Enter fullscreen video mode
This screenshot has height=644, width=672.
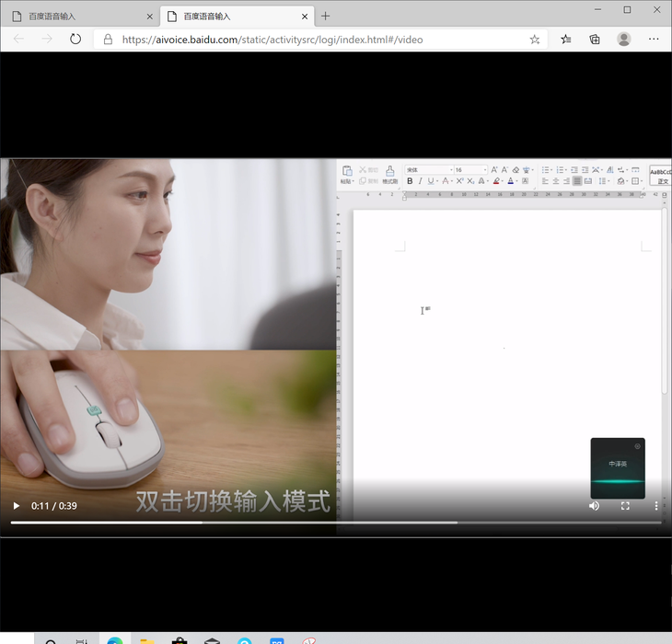(x=625, y=506)
